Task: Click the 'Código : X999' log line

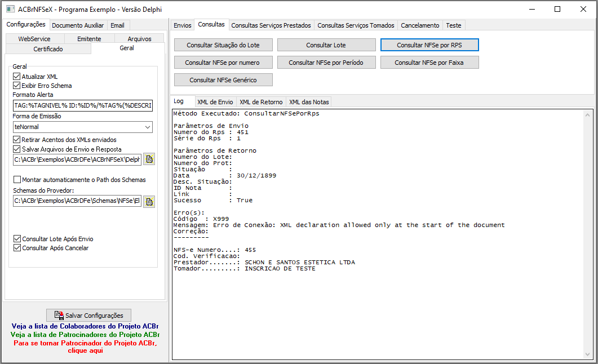Action: pyautogui.click(x=201, y=219)
